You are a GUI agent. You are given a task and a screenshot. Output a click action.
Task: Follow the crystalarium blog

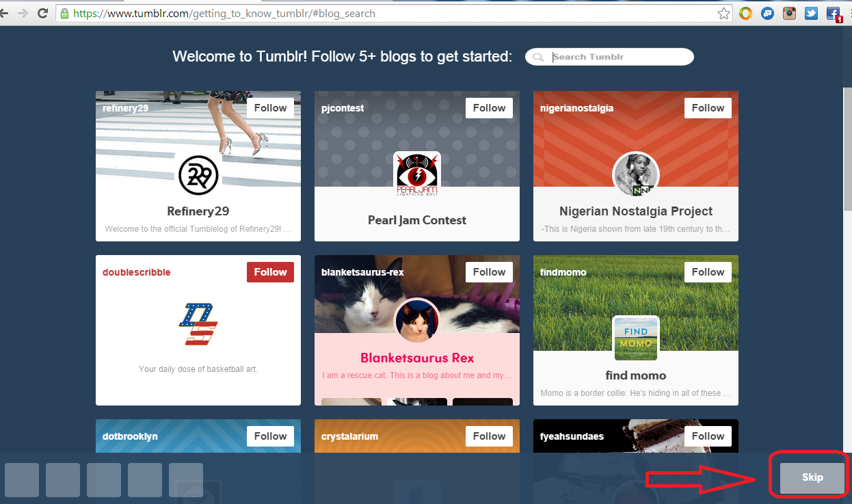click(x=489, y=436)
